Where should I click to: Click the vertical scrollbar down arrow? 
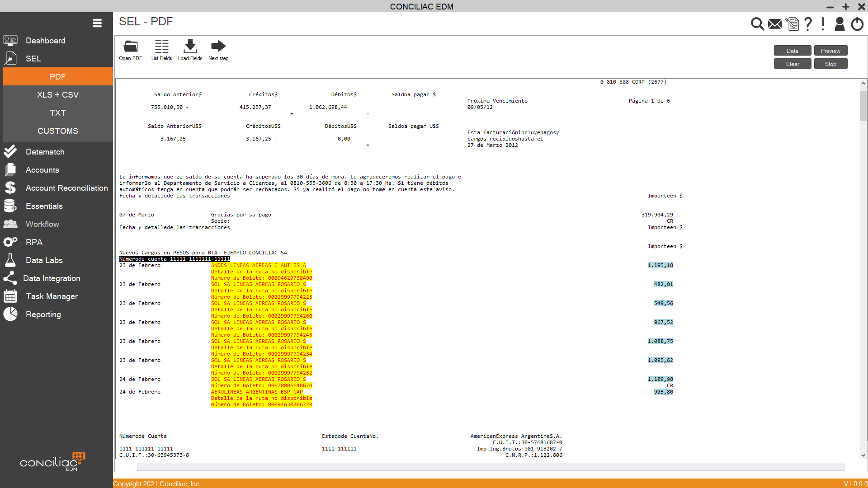tap(863, 455)
